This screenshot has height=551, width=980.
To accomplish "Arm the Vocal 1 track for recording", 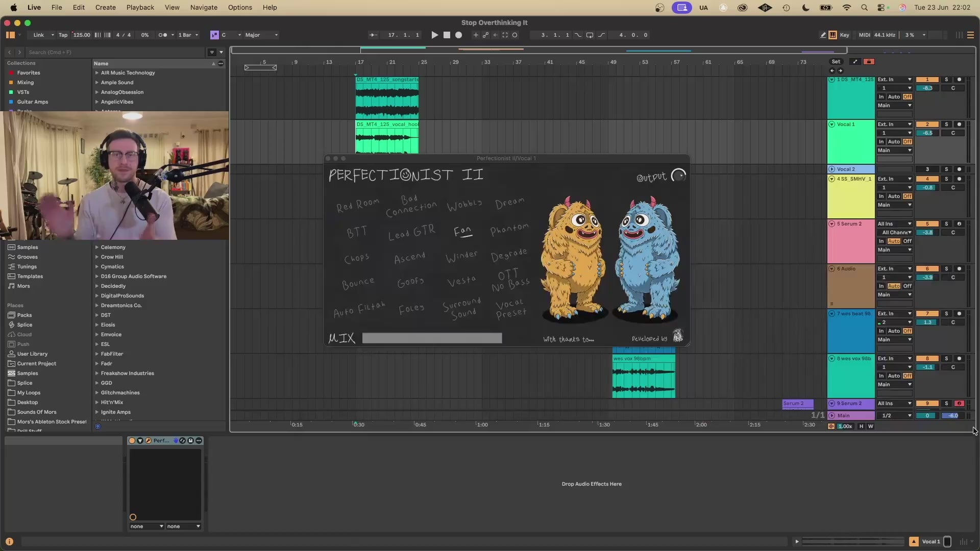I will tap(959, 124).
